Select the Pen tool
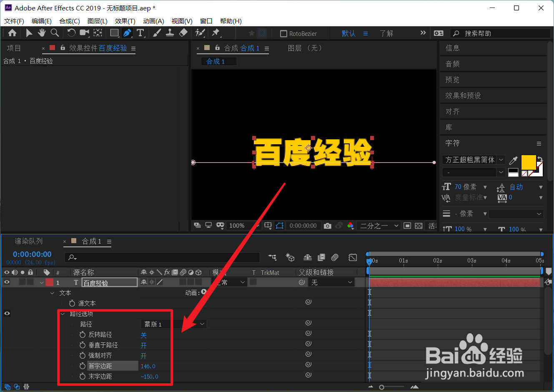Viewport: 554px width, 392px height. 127,33
